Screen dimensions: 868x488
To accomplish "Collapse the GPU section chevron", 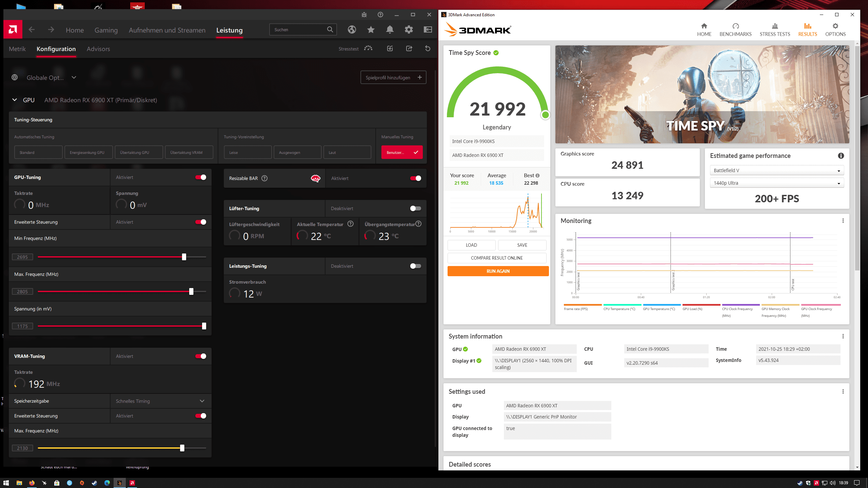I will [15, 100].
